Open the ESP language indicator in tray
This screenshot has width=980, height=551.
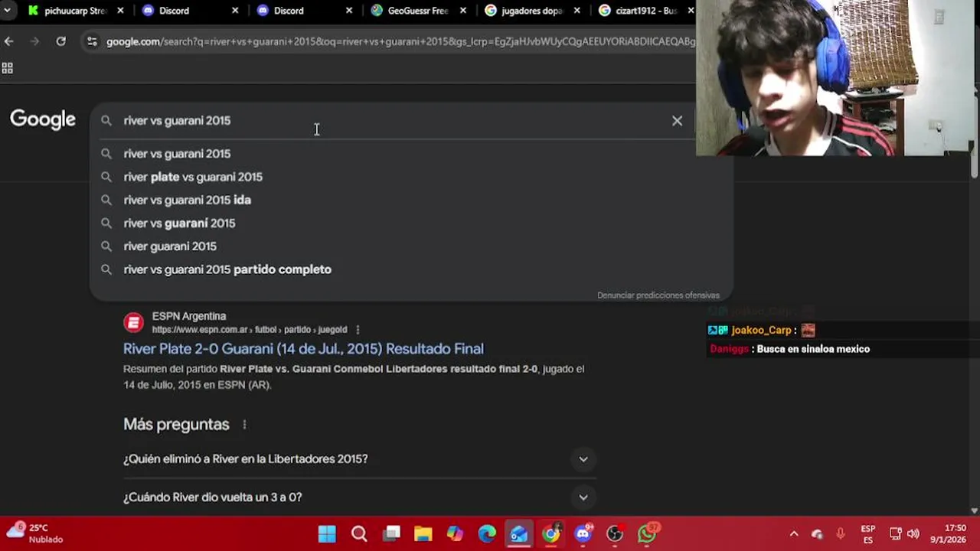coord(867,534)
